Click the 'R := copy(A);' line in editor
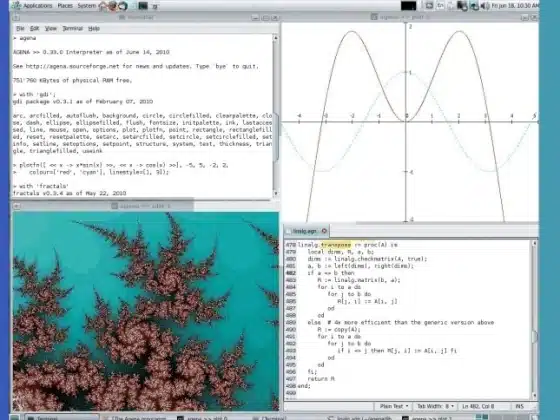 (339, 330)
